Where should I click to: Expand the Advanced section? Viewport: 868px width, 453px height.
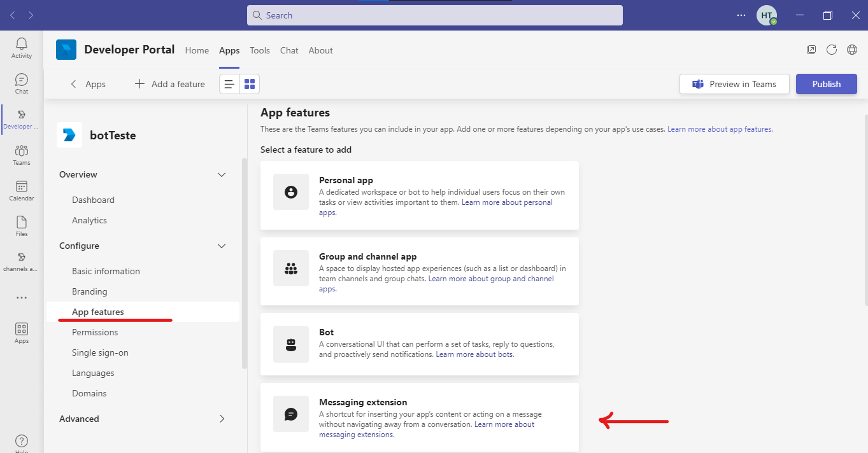(222, 419)
